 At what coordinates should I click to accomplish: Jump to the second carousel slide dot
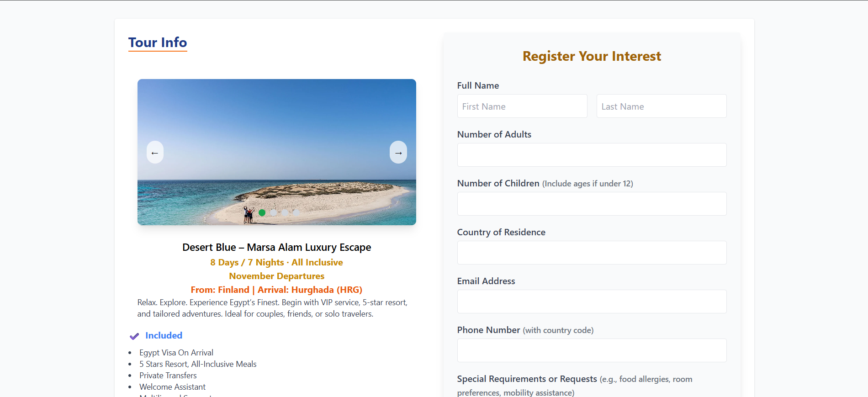pos(273,212)
